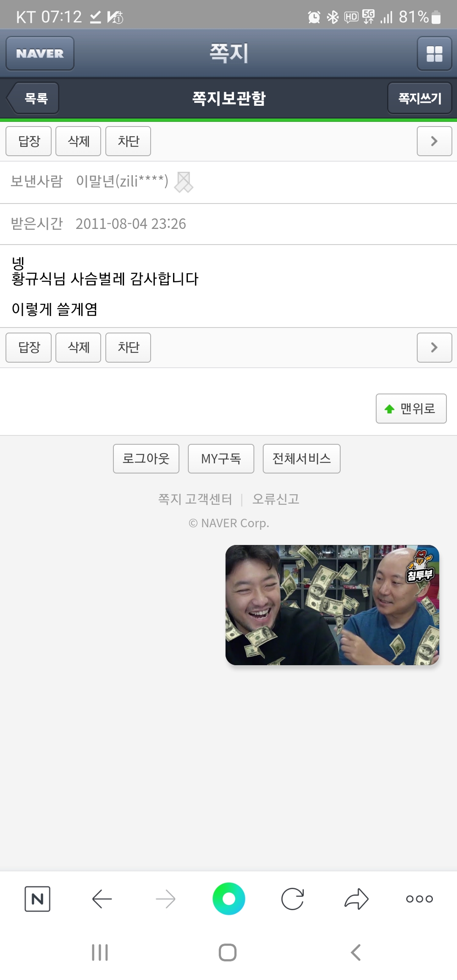
Task: Tap the lower right chevron below message
Action: click(434, 347)
